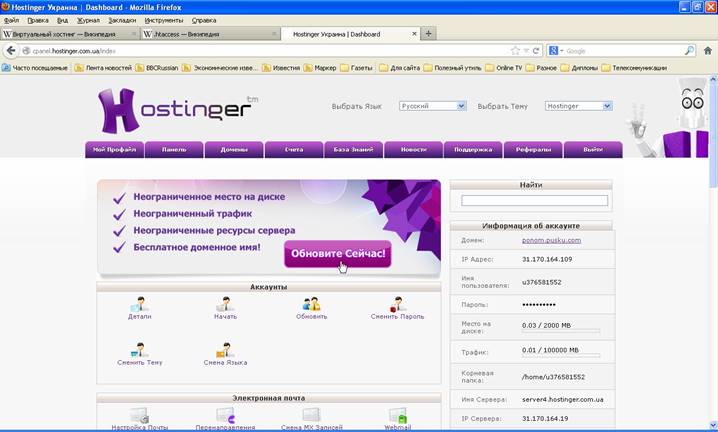Image resolution: width=718 pixels, height=432 pixels.
Task: Open the Закладки menu
Action: pos(121,20)
